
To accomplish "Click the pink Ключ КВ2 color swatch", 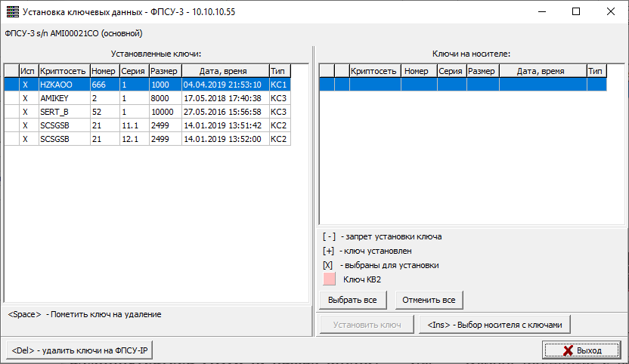I will pos(330,279).
